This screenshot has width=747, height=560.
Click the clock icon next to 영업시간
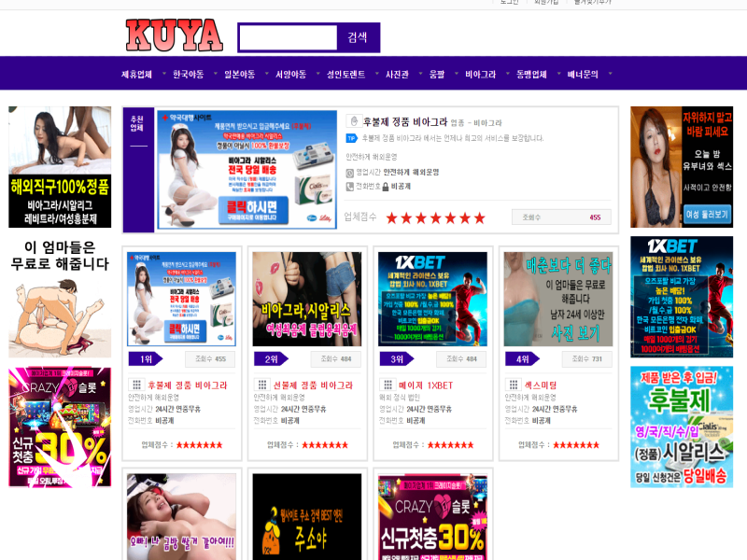(350, 173)
